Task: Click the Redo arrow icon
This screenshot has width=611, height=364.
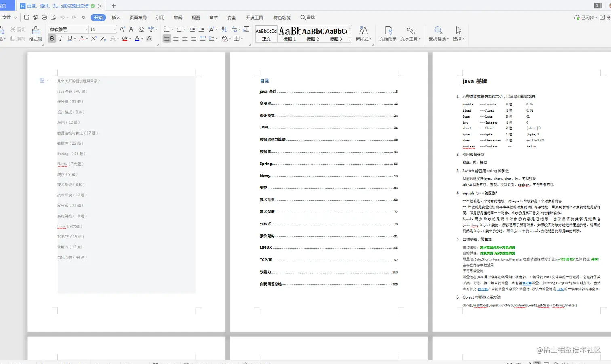Action: 74,17
